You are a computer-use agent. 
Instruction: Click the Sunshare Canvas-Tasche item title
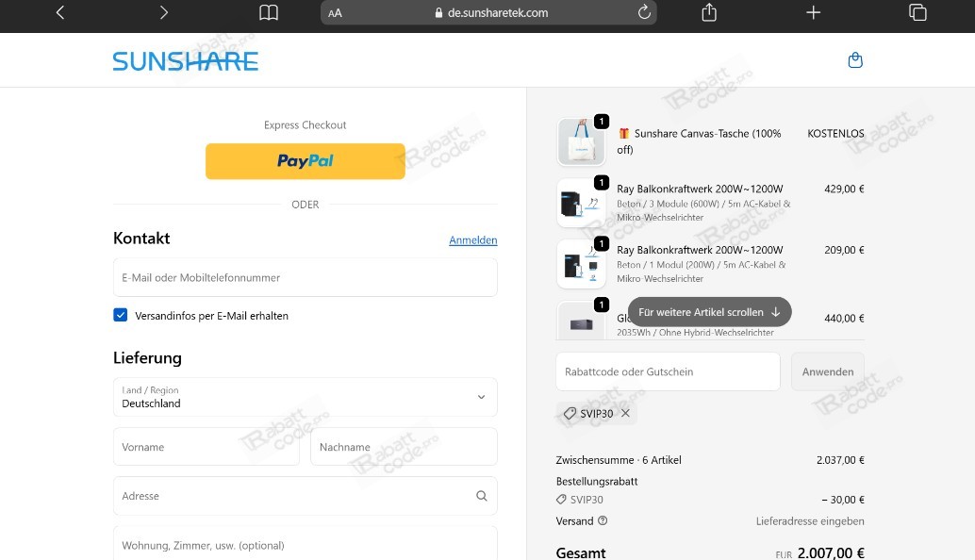(700, 141)
